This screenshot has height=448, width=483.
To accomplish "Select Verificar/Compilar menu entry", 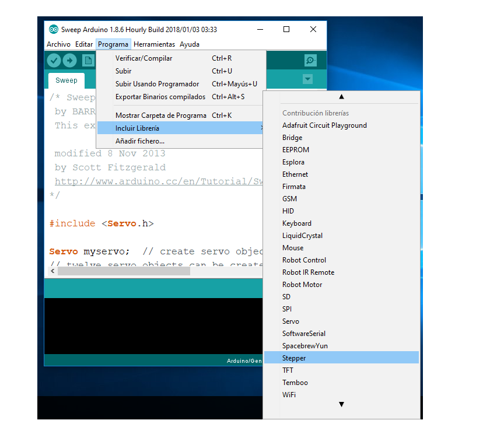I will (x=181, y=58).
